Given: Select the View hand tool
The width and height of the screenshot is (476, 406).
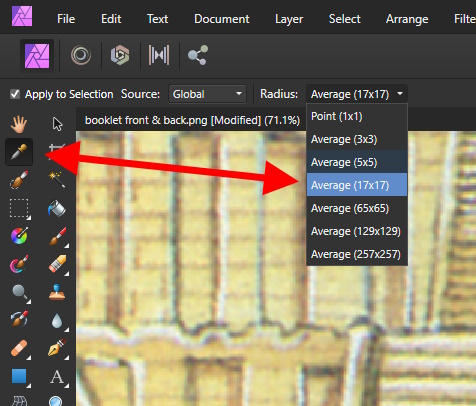Looking at the screenshot, I should point(19,124).
